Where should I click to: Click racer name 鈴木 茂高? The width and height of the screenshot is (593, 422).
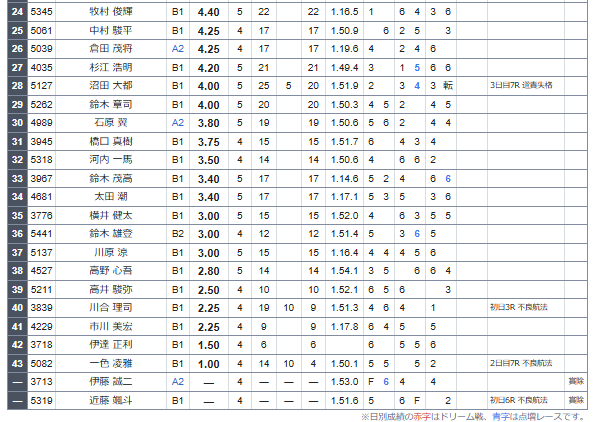click(x=111, y=178)
